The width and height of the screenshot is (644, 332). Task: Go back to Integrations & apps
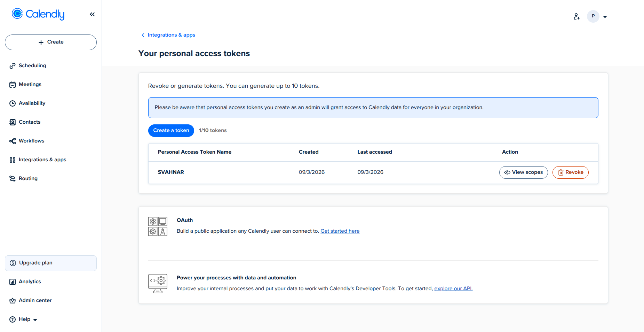[x=172, y=35]
